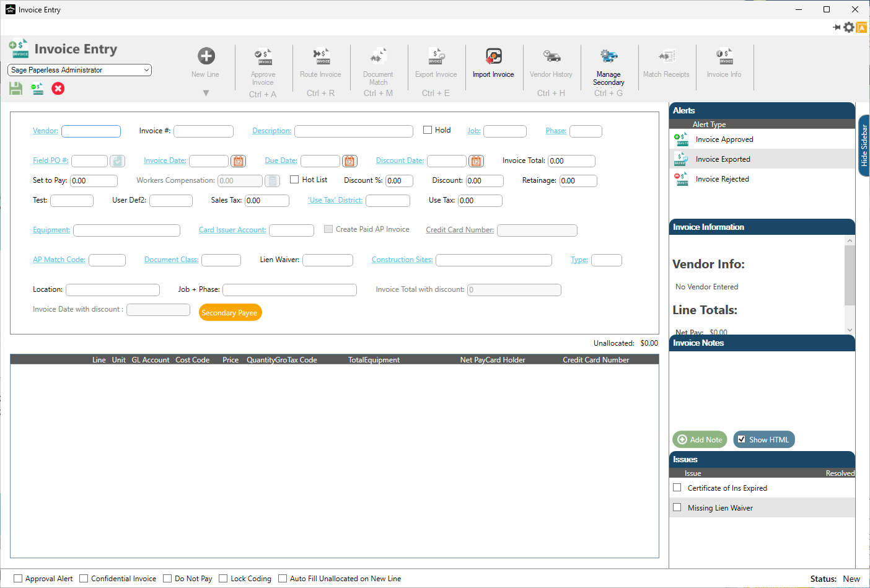The image size is (870, 588).
Task: Toggle Auto Fill Unallocated on New Line
Action: click(283, 579)
